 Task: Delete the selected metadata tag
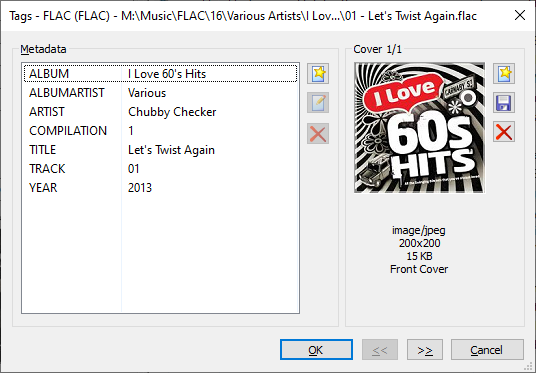point(318,133)
